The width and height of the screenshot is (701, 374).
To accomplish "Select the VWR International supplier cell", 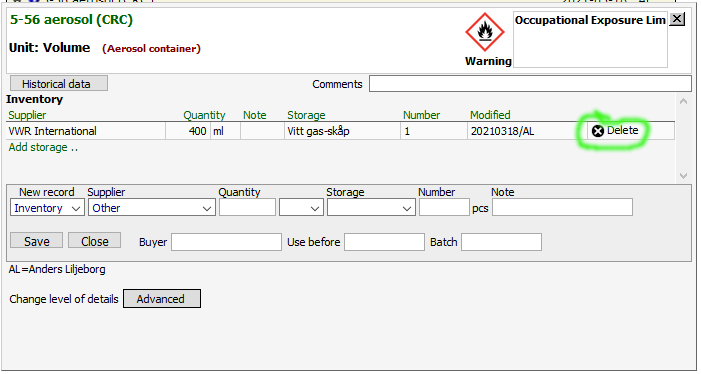I will pos(86,131).
